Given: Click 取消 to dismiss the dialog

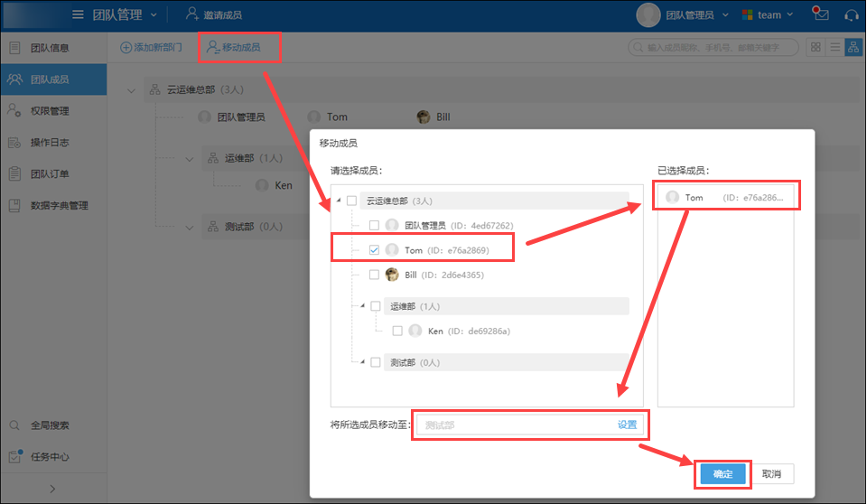Looking at the screenshot, I should point(771,474).
